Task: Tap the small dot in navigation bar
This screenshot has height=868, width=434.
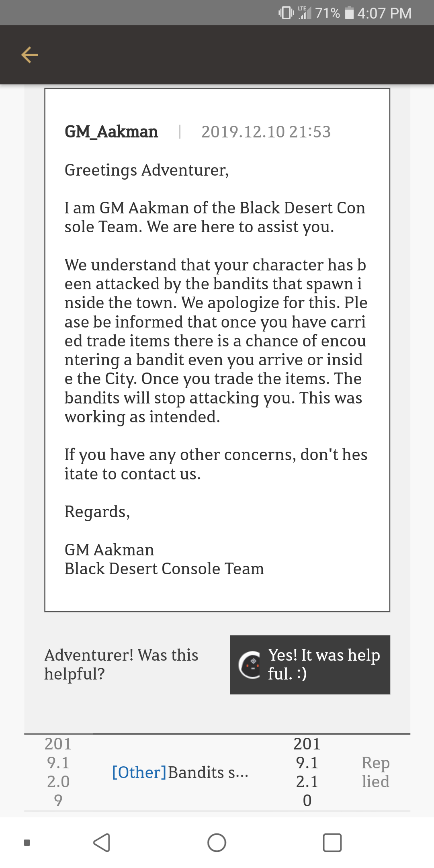Action: (x=27, y=843)
